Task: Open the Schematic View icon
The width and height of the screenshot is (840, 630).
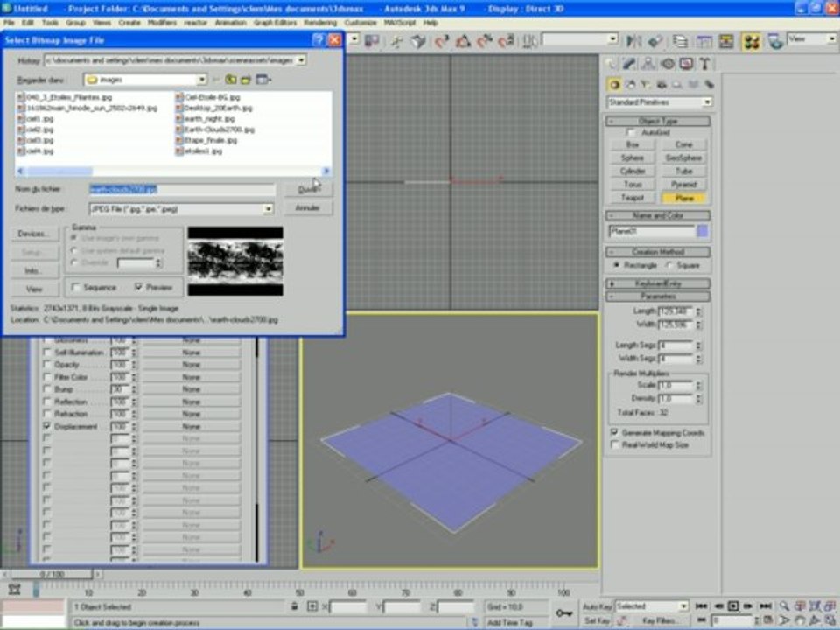Action: point(726,41)
